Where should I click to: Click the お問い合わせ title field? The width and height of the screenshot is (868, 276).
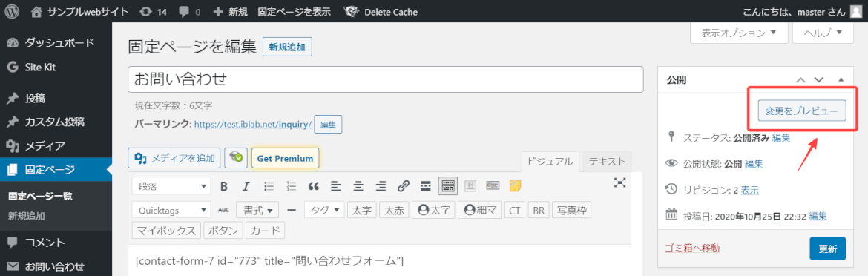(x=385, y=79)
